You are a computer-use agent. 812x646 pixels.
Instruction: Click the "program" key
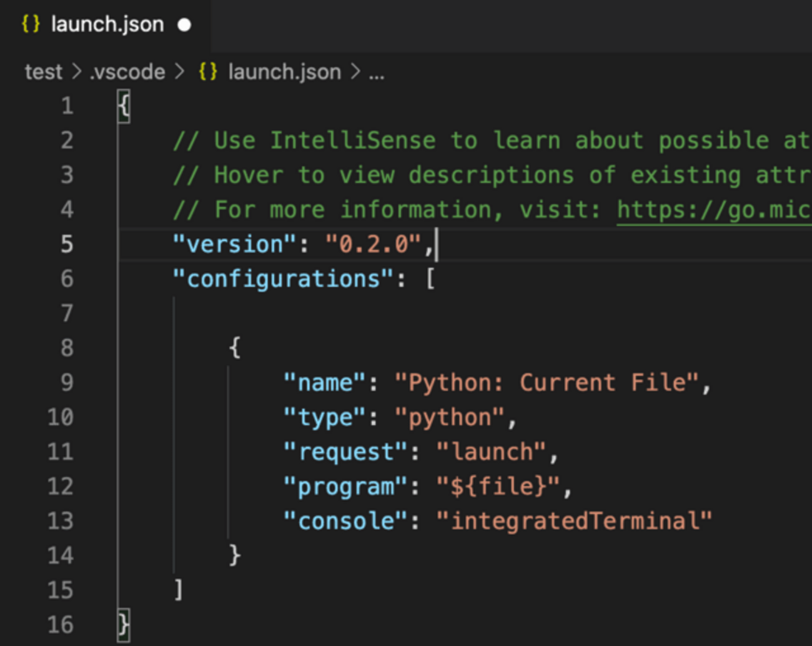tap(346, 487)
